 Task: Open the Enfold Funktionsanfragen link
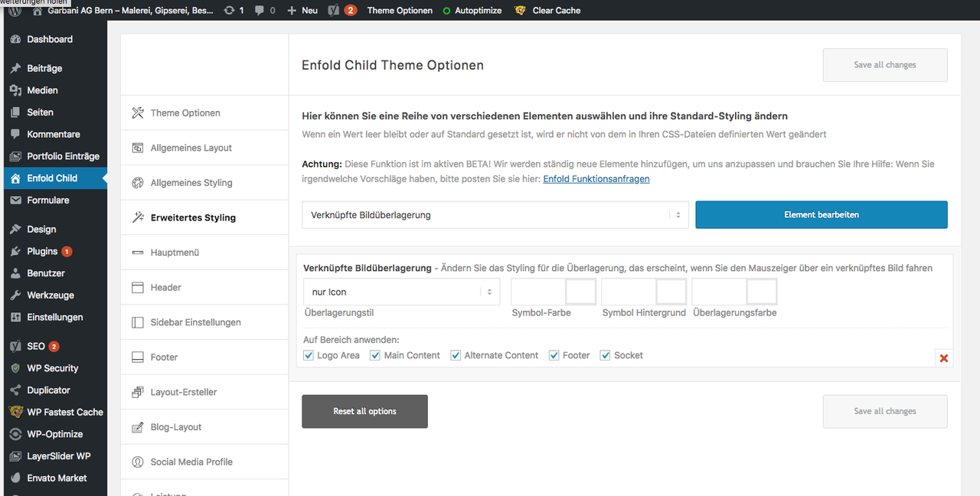point(596,178)
